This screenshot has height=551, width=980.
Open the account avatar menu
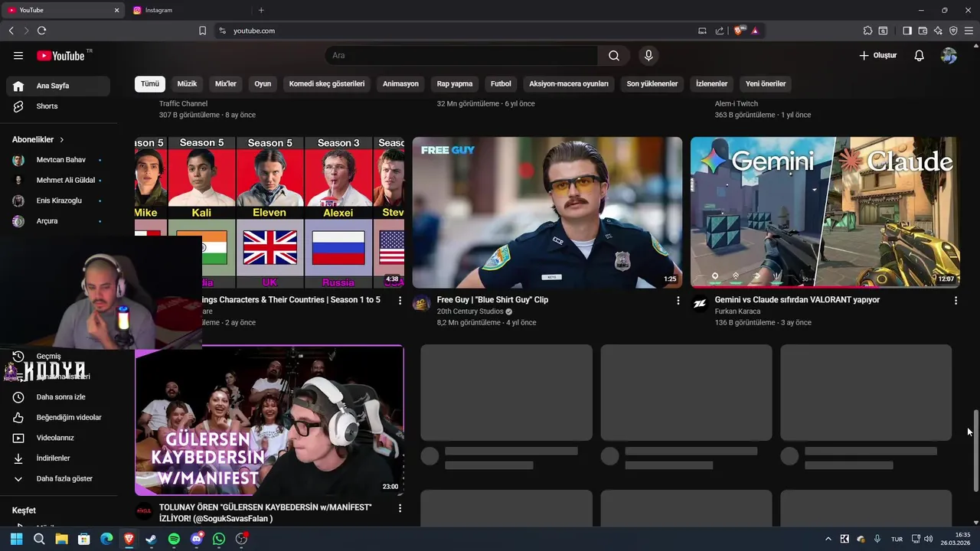pos(949,56)
